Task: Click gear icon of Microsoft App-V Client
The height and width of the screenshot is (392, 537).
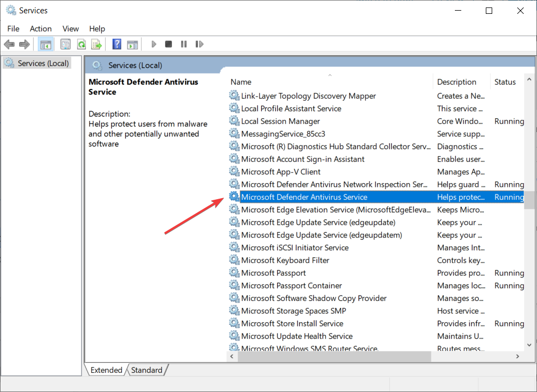Action: pyautogui.click(x=234, y=171)
